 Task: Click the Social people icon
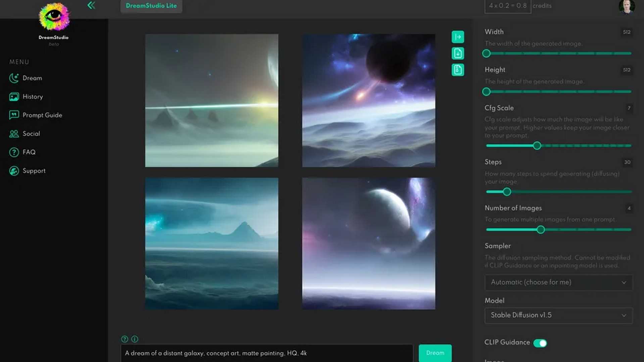[14, 134]
